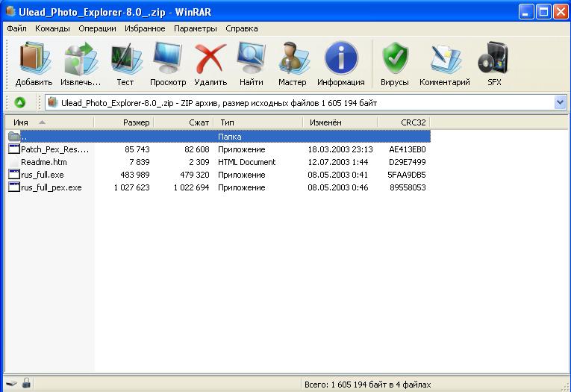Click WinRAR icon in title bar
This screenshot has height=392, width=571.
10,11
